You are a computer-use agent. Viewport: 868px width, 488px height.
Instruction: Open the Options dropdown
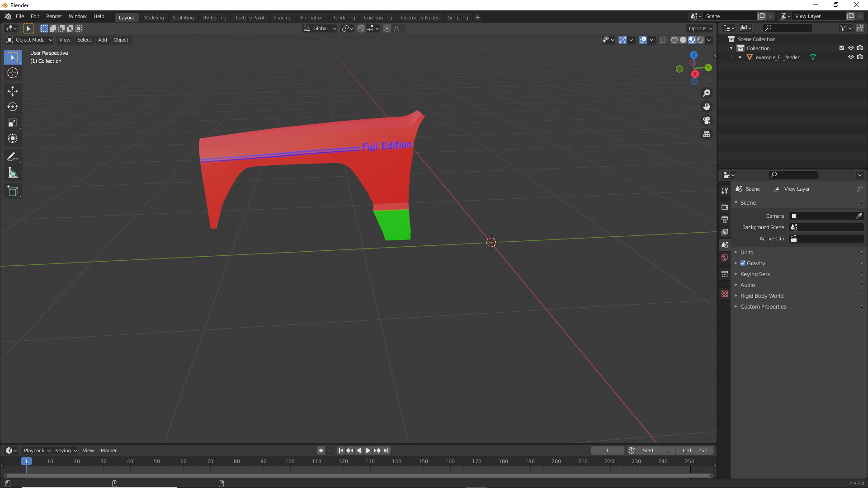tap(700, 28)
